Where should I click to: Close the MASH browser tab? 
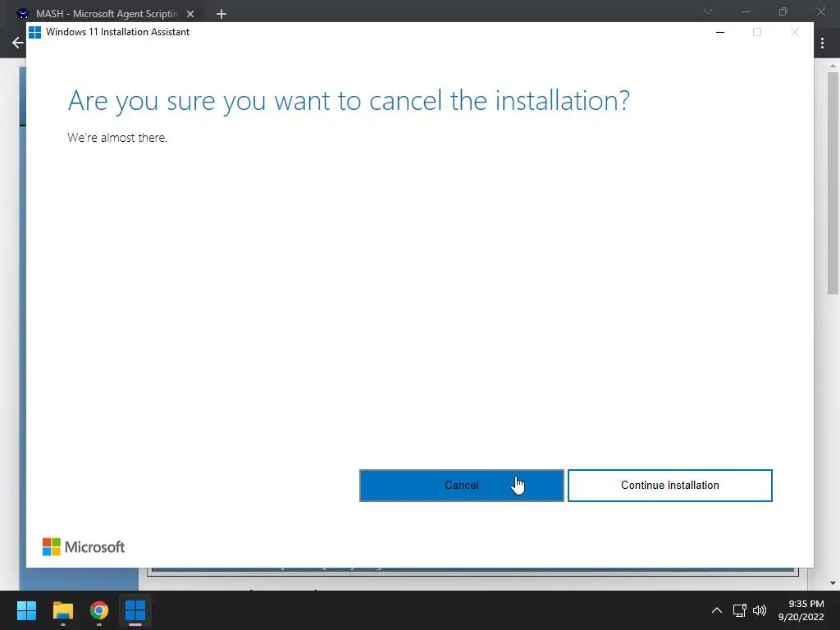[x=190, y=14]
